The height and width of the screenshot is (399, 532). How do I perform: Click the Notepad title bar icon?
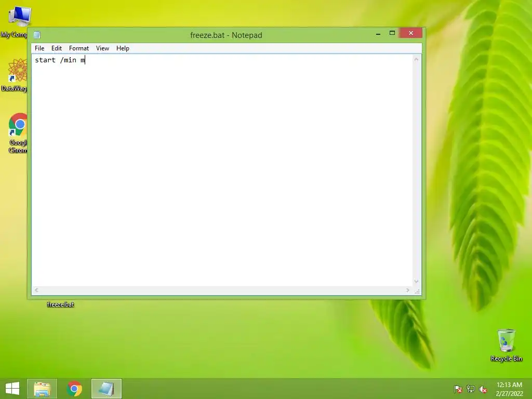[x=37, y=35]
